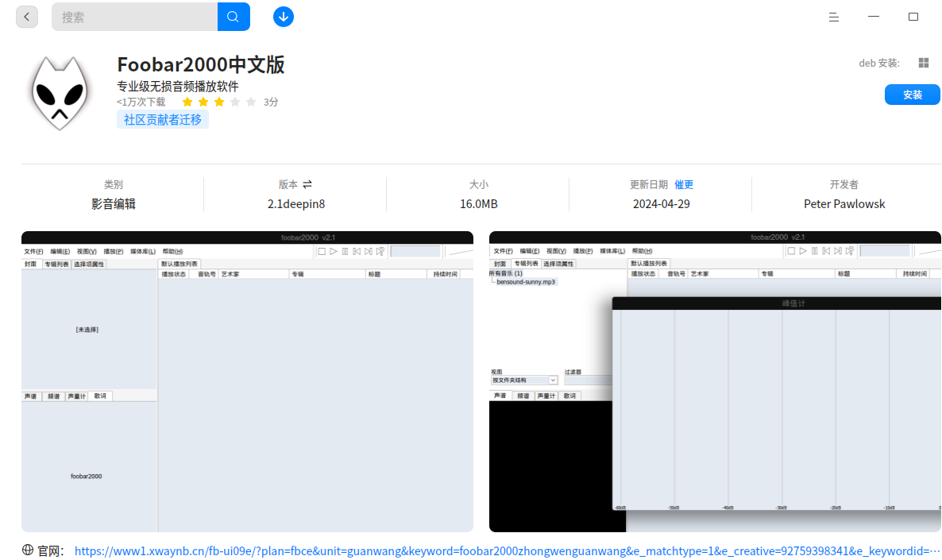Viewport: 942px width, 560px height.
Task: Focus the 搜索 search field
Action: [x=134, y=17]
